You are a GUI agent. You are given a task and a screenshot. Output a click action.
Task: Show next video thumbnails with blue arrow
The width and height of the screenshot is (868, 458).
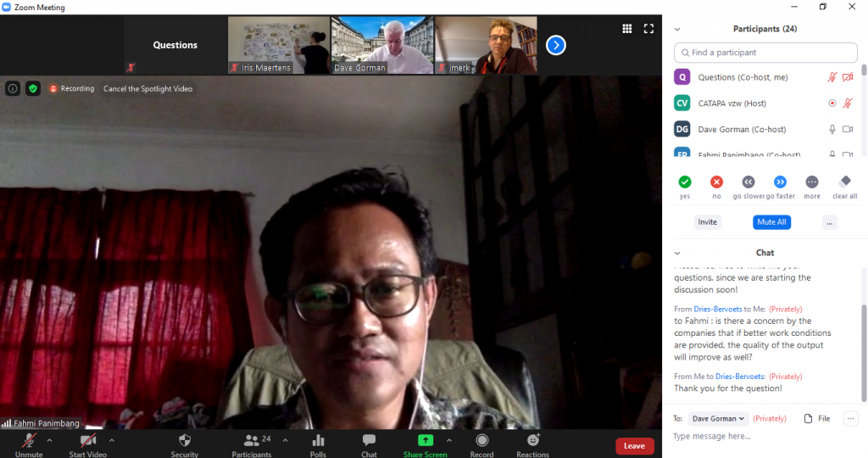[x=556, y=46]
